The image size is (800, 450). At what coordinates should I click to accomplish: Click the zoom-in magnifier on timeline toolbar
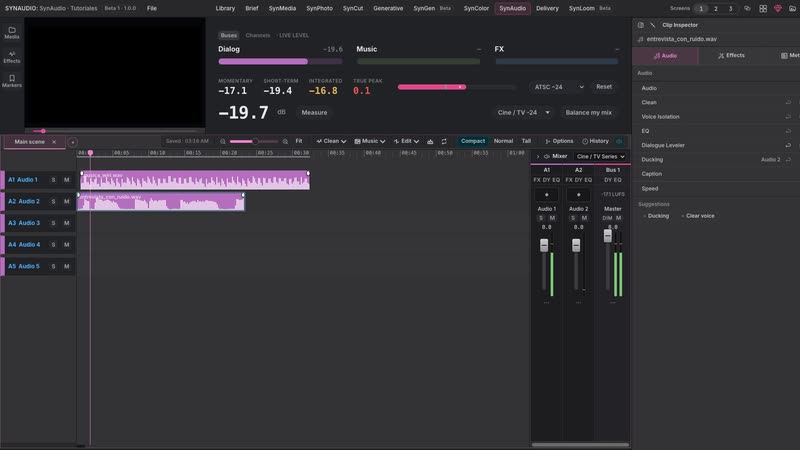click(x=285, y=141)
